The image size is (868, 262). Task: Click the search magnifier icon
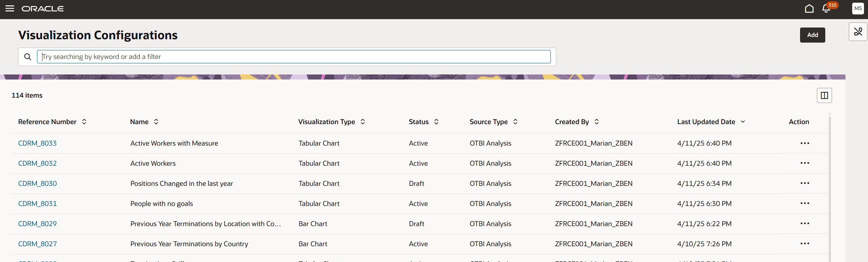coord(28,57)
